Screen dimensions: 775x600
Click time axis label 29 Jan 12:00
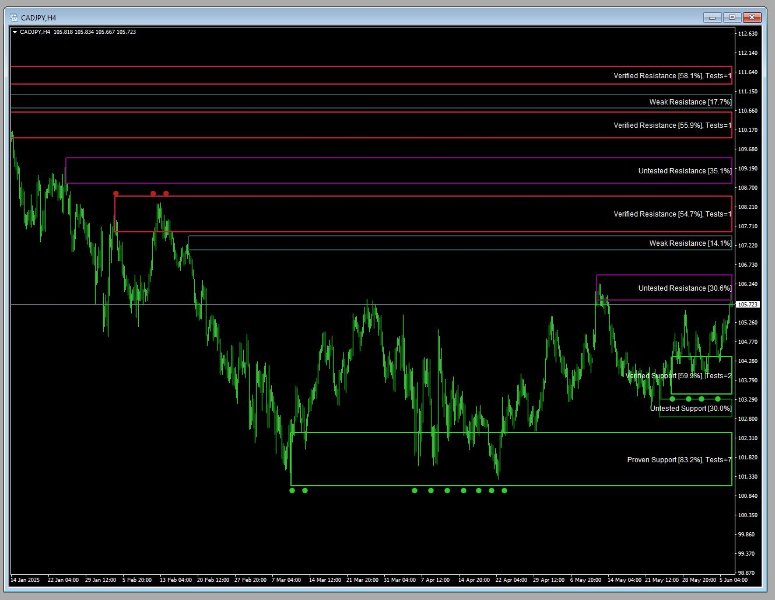(x=100, y=580)
